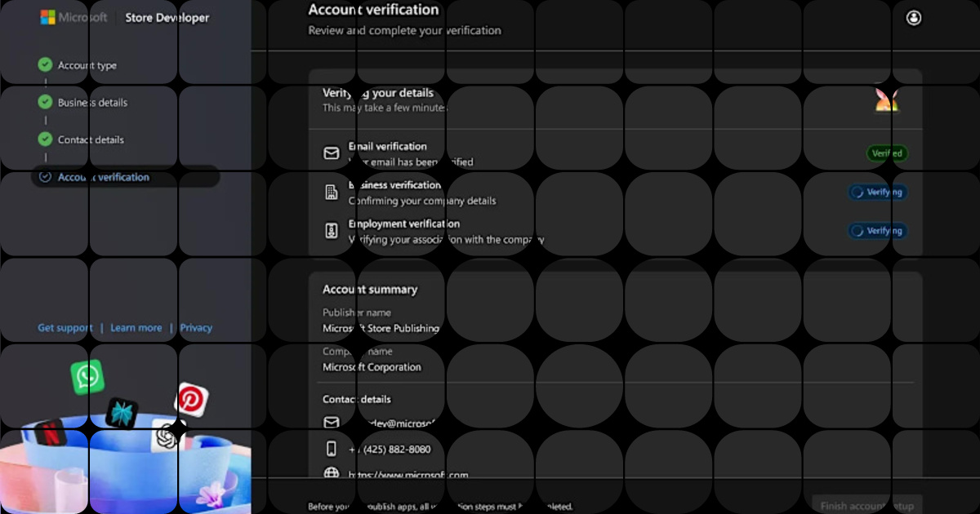Click the Pinterest app icon
The width and height of the screenshot is (980, 514).
192,399
